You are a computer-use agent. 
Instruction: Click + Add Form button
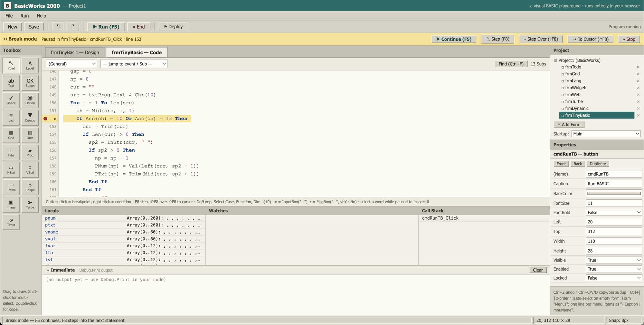(569, 125)
